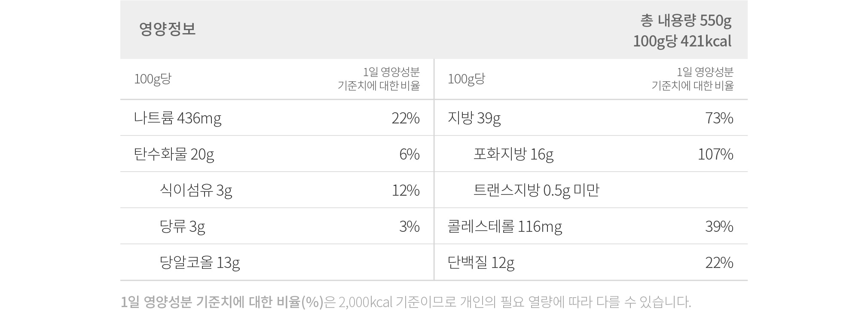Click the 영양정보 header title
The height and width of the screenshot is (314, 868).
click(167, 29)
